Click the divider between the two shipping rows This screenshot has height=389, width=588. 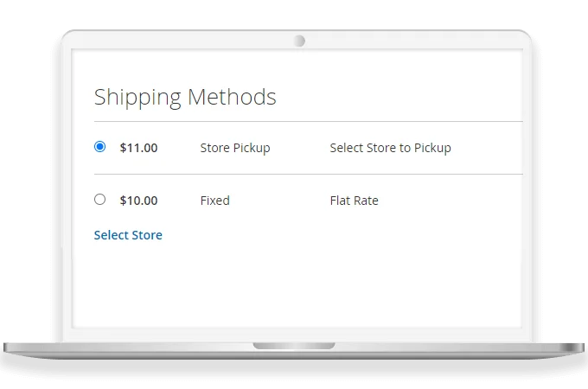[x=308, y=175]
